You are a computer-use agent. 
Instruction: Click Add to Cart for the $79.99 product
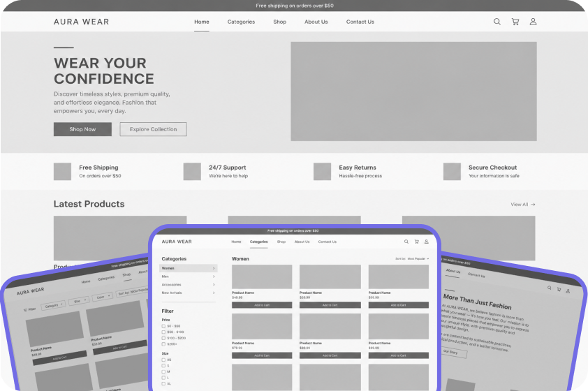262,355
